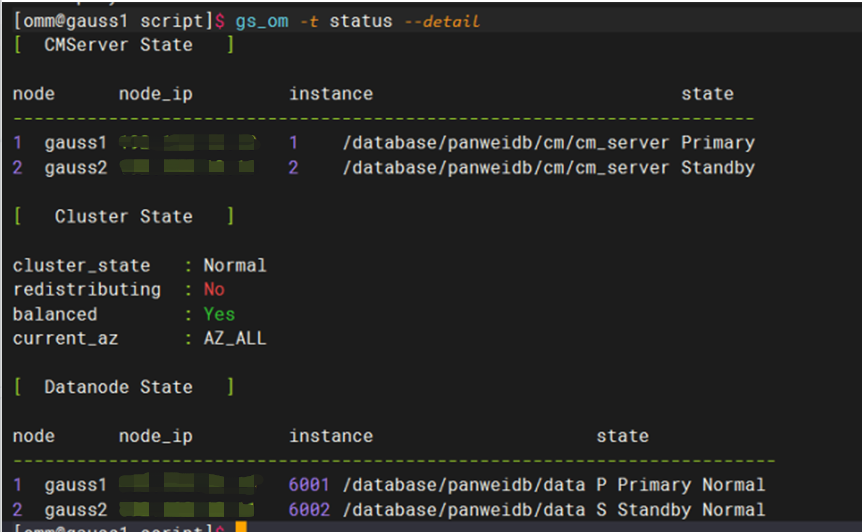The height and width of the screenshot is (532, 862).
Task: Click datanode instance number 6002
Action: [309, 509]
